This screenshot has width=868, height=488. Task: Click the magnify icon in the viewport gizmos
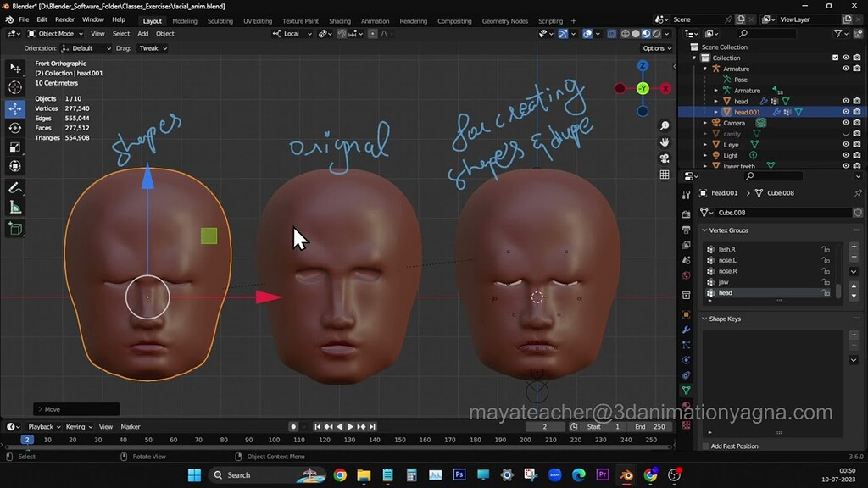click(665, 125)
